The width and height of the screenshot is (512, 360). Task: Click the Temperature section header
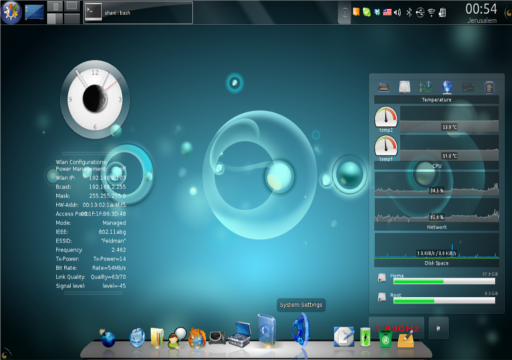436,100
